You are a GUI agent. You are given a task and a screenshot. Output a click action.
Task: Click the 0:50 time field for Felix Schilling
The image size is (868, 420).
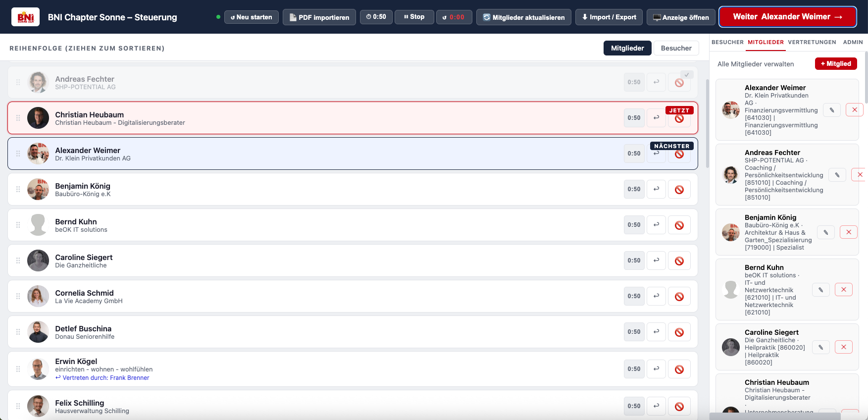[x=634, y=406]
